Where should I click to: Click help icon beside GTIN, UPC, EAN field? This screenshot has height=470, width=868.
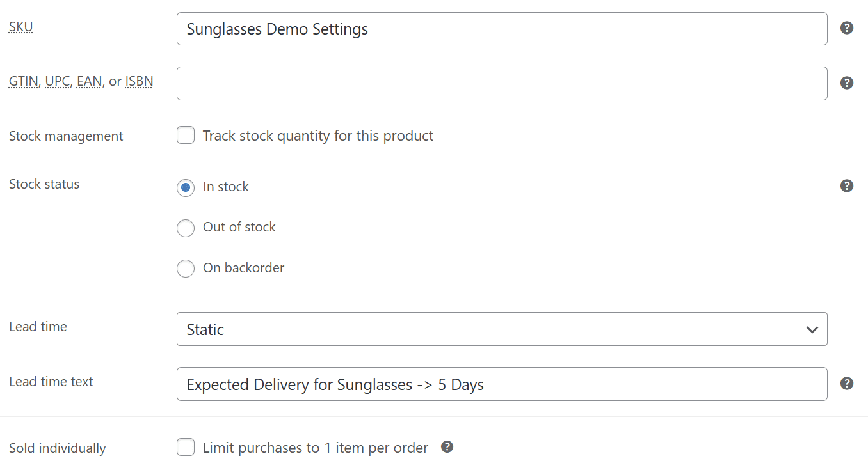846,83
